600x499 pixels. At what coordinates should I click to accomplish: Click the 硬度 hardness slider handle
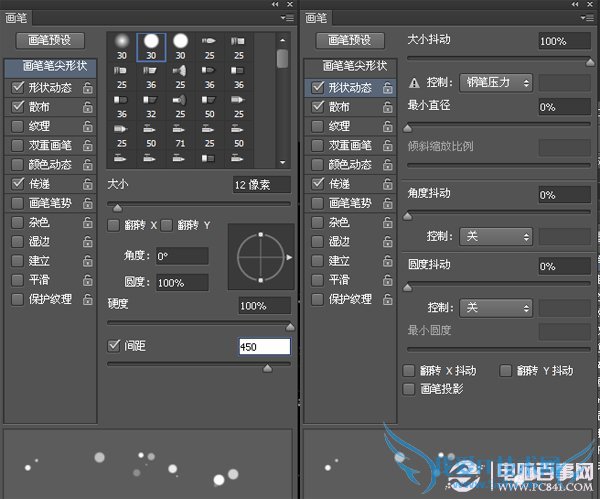tap(290, 327)
